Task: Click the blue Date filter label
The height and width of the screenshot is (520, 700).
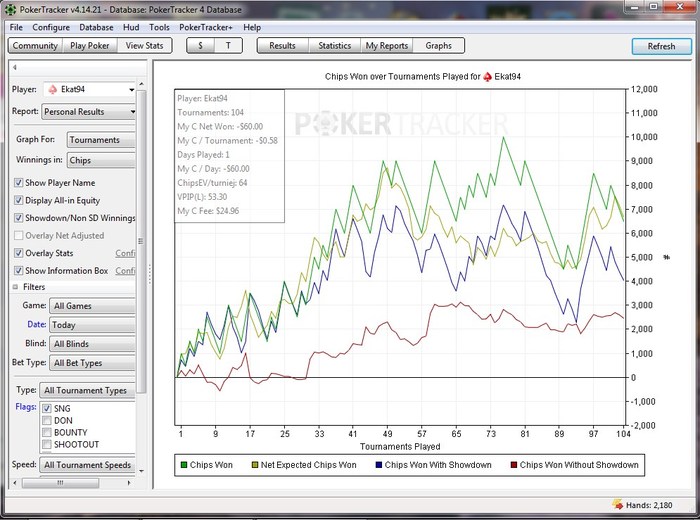Action: [x=37, y=324]
